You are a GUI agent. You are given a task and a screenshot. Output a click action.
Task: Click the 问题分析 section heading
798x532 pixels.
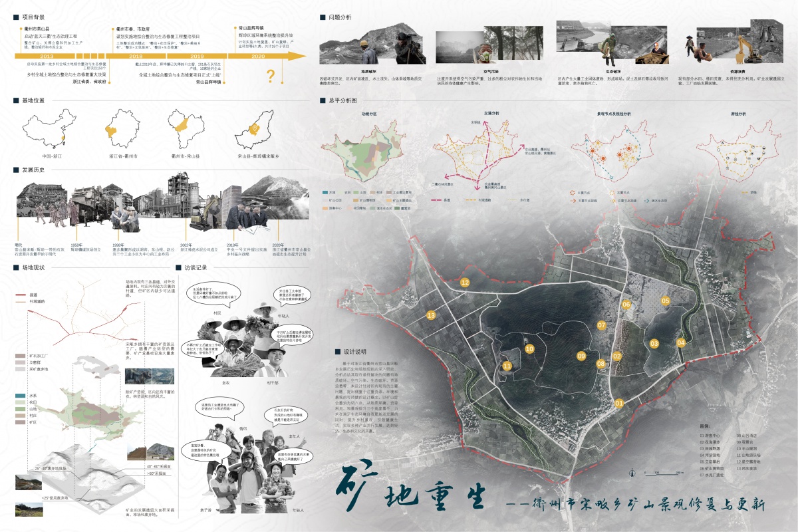coord(340,17)
